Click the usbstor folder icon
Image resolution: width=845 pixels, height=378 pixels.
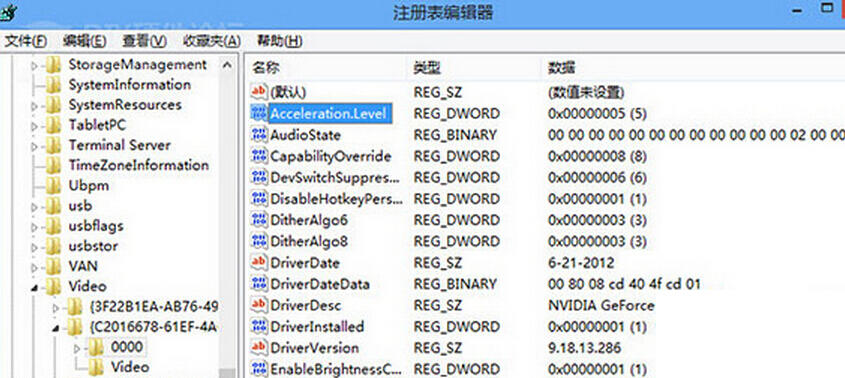pyautogui.click(x=53, y=246)
